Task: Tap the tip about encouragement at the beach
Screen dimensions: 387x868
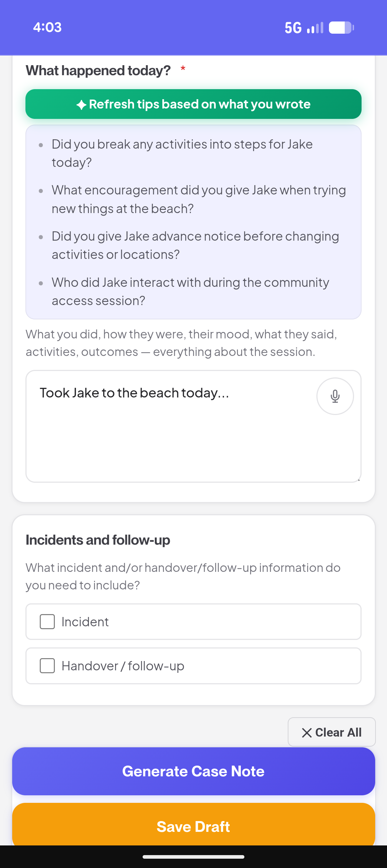Action: click(x=199, y=199)
